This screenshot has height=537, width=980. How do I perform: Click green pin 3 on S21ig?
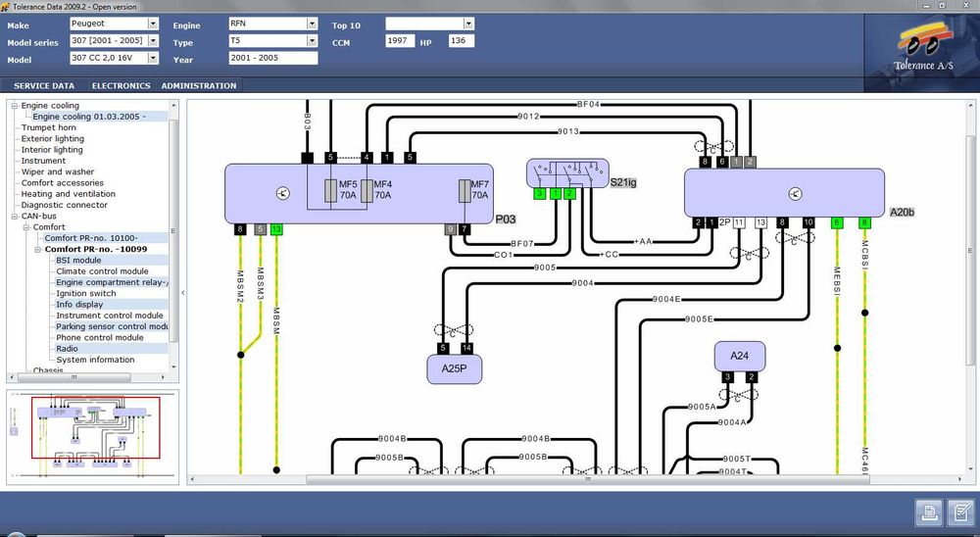pyautogui.click(x=539, y=194)
